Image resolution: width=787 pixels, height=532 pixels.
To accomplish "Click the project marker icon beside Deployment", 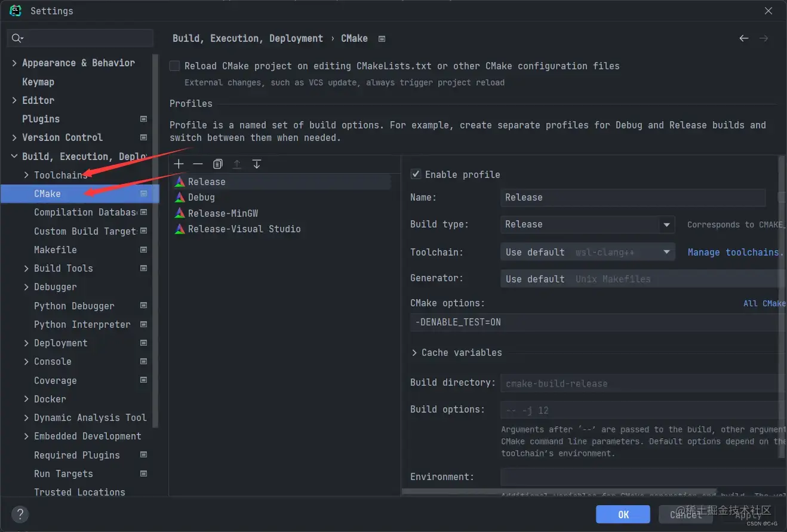I will click(x=143, y=343).
